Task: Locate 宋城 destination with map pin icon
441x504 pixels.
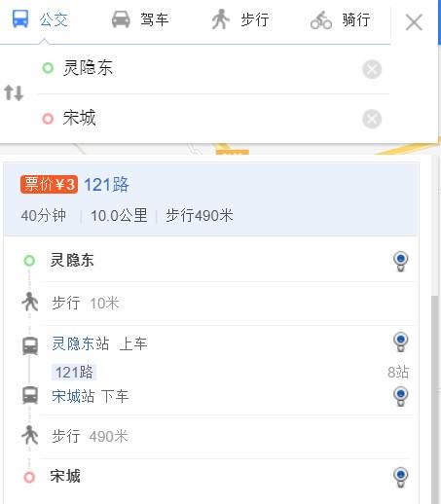Action: (x=400, y=477)
